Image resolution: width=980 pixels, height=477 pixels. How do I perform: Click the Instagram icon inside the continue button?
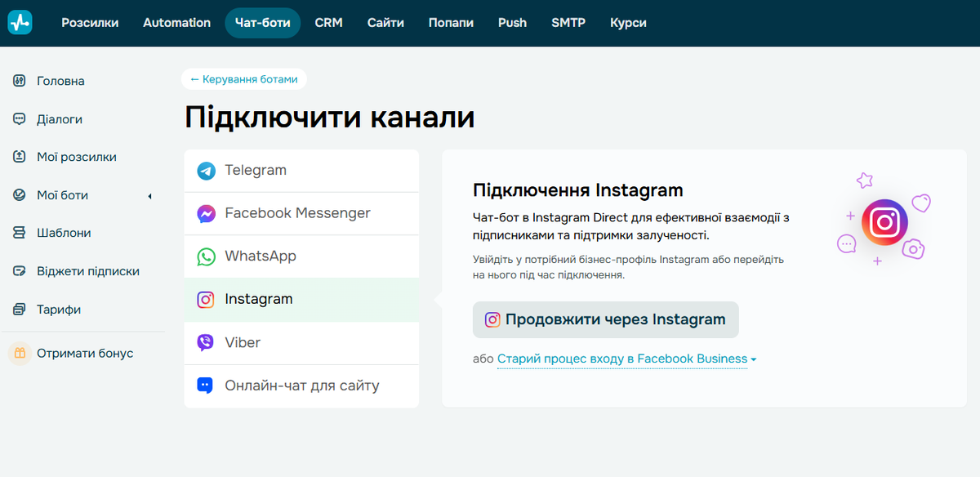(492, 319)
